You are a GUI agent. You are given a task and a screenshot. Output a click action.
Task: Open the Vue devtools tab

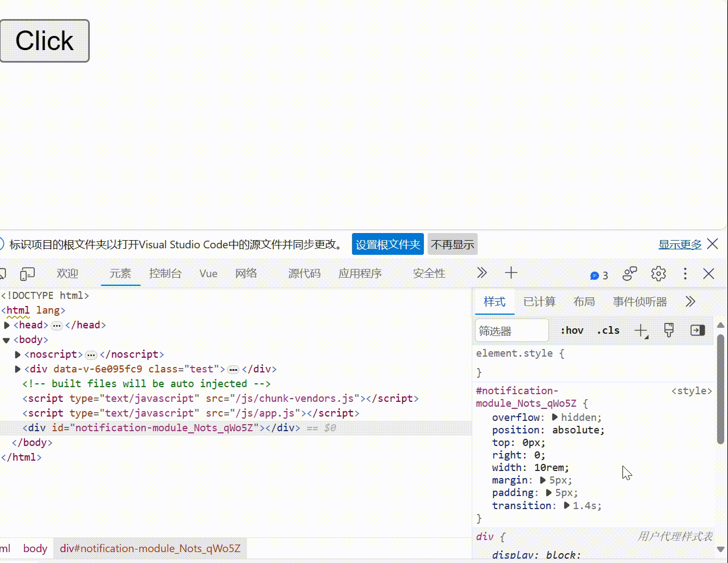coord(208,273)
